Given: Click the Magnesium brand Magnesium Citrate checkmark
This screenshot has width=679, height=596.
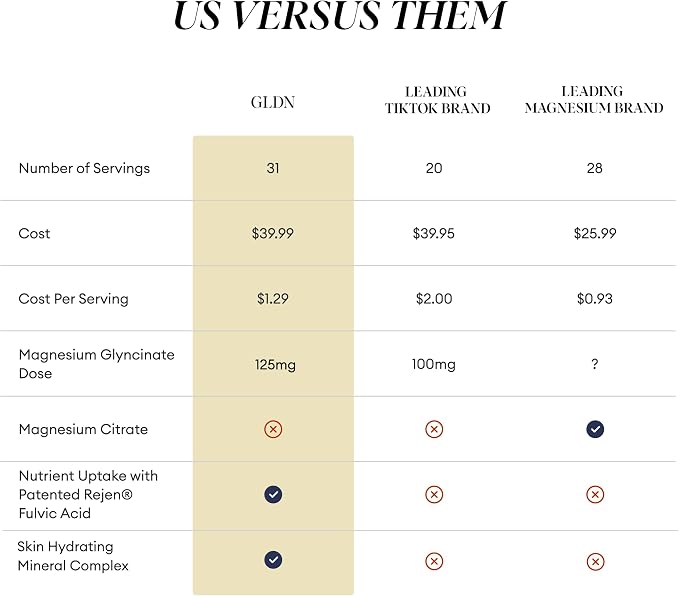Looking at the screenshot, I should [x=595, y=429].
